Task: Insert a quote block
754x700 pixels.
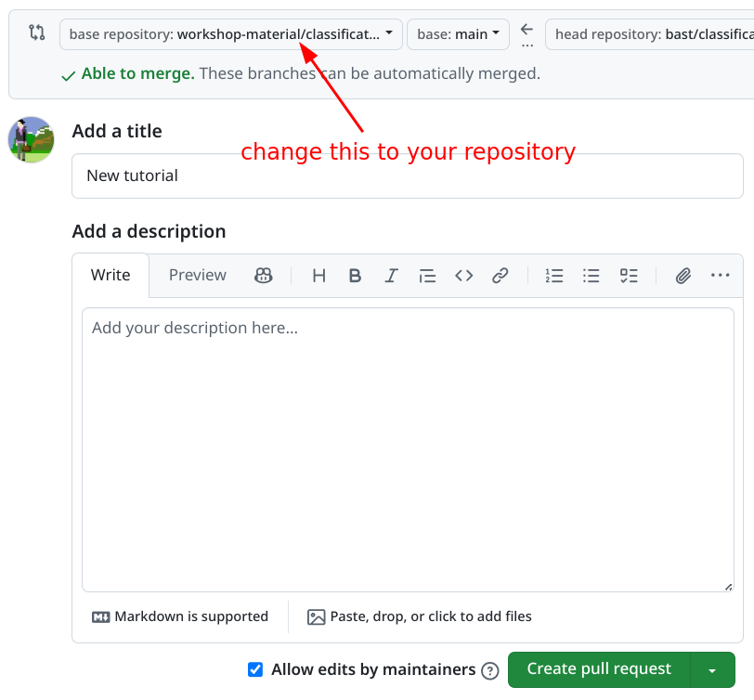Action: (x=427, y=276)
